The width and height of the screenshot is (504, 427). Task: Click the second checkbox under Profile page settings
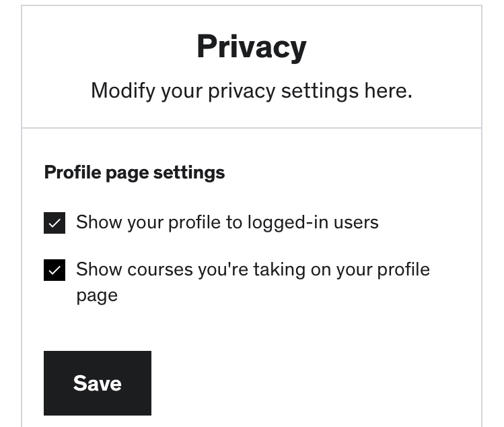tap(55, 270)
